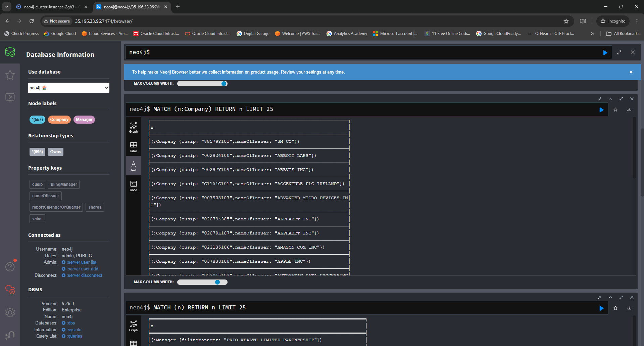Clear the main editor with X
The image size is (644, 346).
pos(633,52)
